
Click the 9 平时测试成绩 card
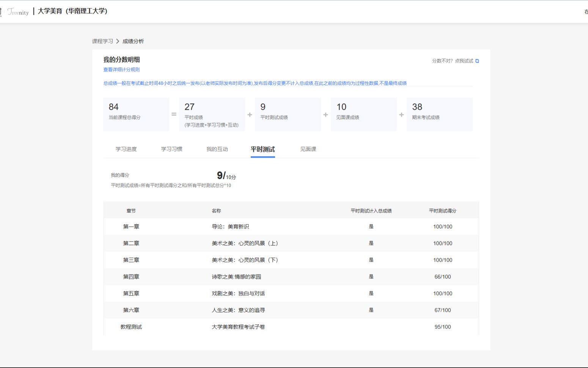point(288,114)
